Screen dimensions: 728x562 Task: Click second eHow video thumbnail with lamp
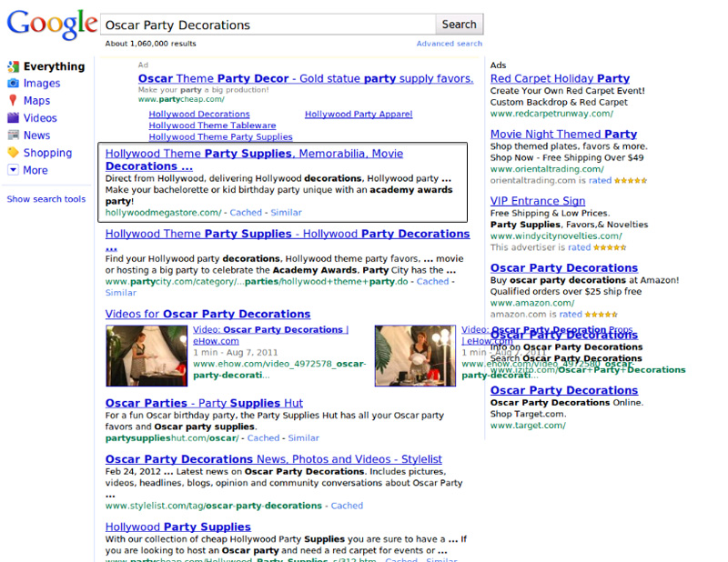click(415, 356)
